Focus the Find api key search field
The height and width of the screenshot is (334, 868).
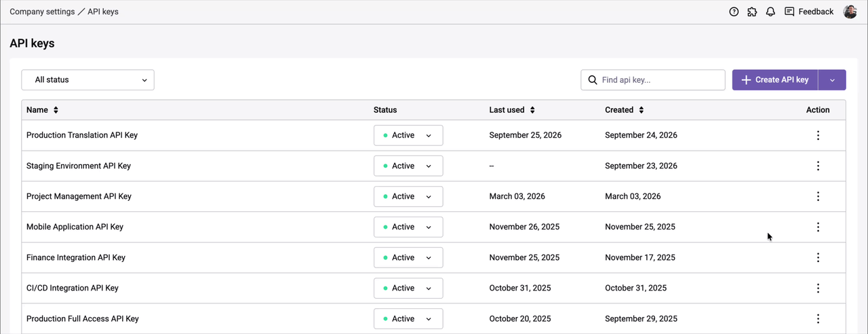(x=653, y=80)
